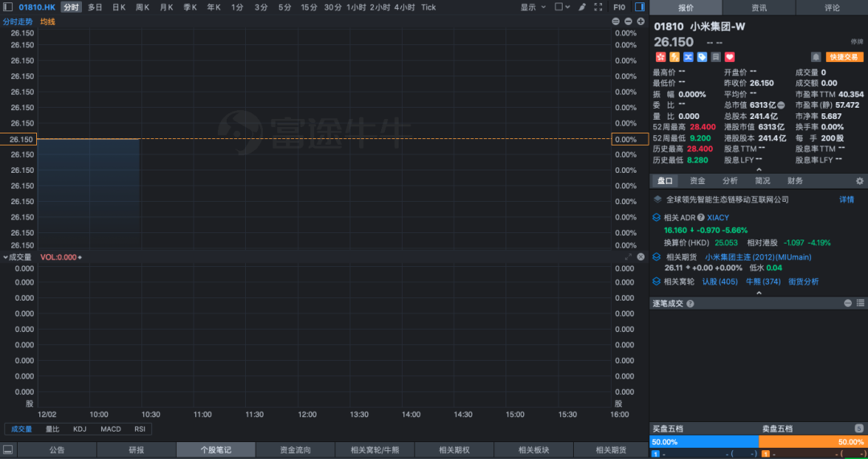Switch to the 资讯 news tab

[x=759, y=8]
